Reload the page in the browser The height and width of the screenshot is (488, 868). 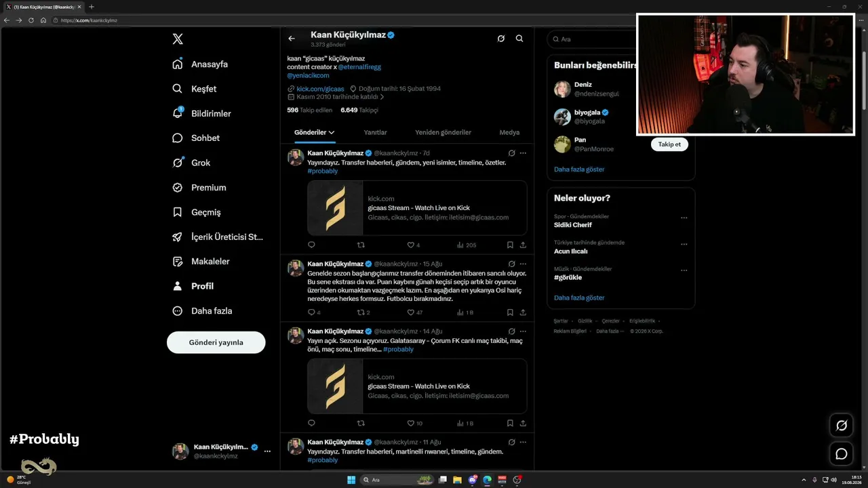tap(31, 20)
